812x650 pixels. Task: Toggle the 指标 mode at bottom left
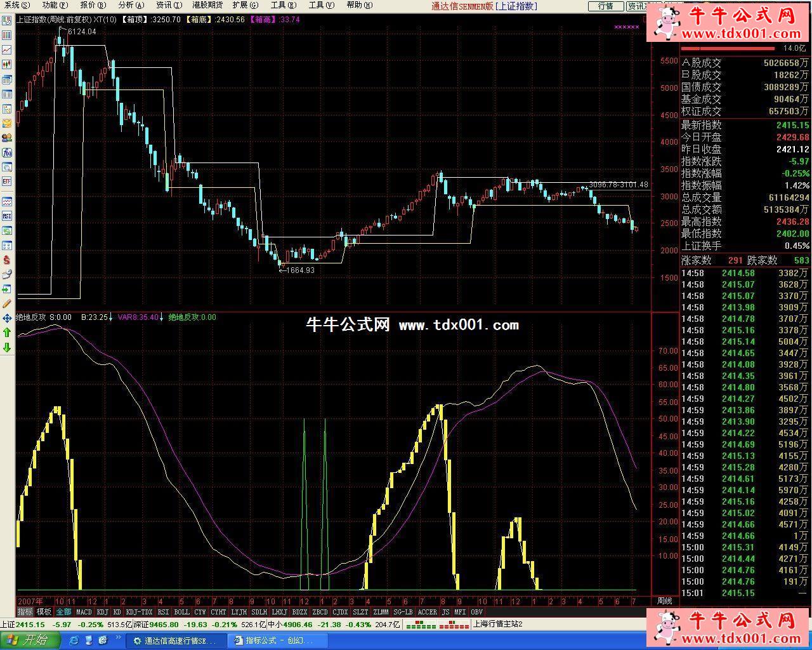point(25,612)
